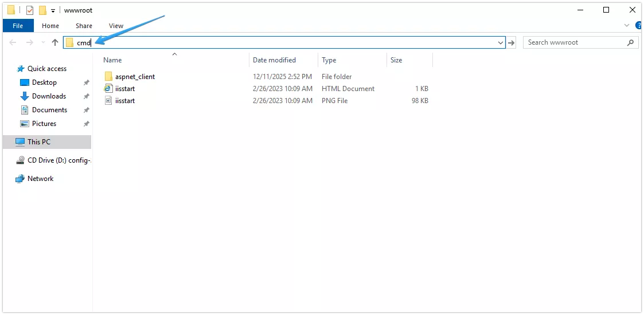The image size is (644, 315).
Task: Click the iisstart PNG file icon
Action: tap(108, 100)
